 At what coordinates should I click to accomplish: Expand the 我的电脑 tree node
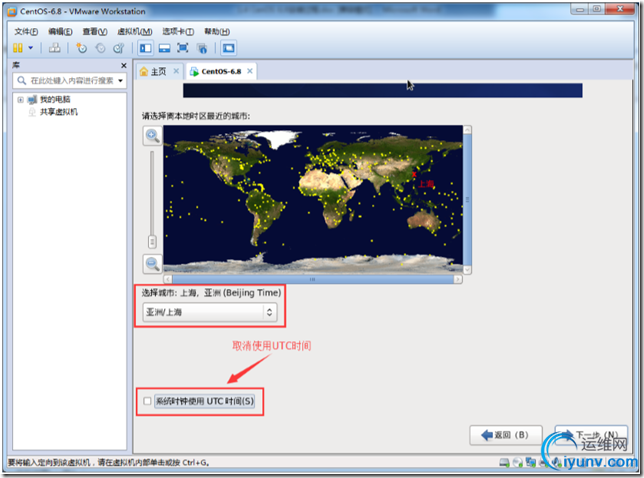pyautogui.click(x=20, y=100)
